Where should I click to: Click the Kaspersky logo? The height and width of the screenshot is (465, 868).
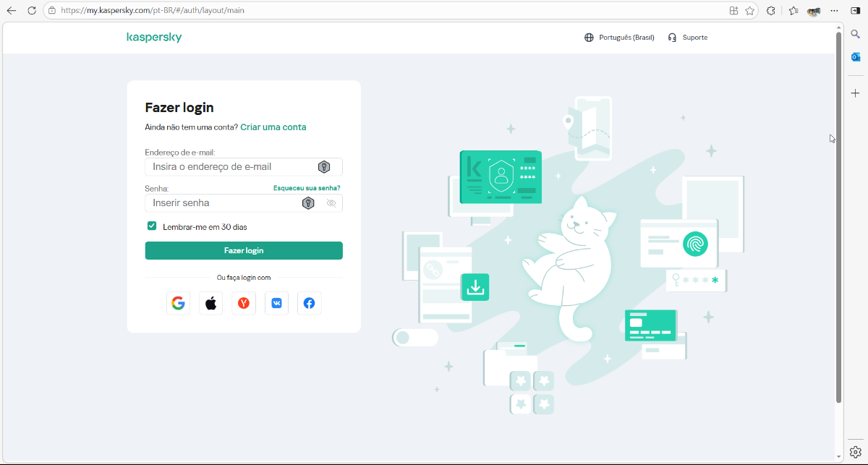pyautogui.click(x=154, y=37)
